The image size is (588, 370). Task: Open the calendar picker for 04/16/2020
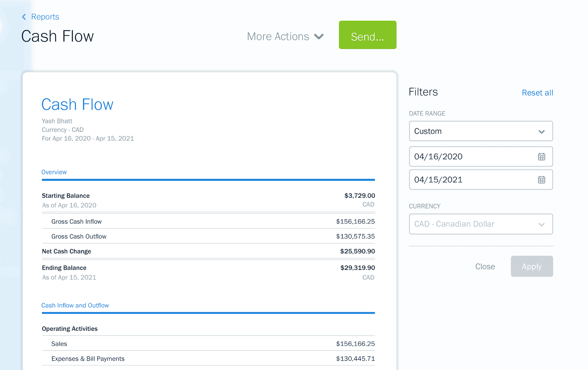pos(541,157)
